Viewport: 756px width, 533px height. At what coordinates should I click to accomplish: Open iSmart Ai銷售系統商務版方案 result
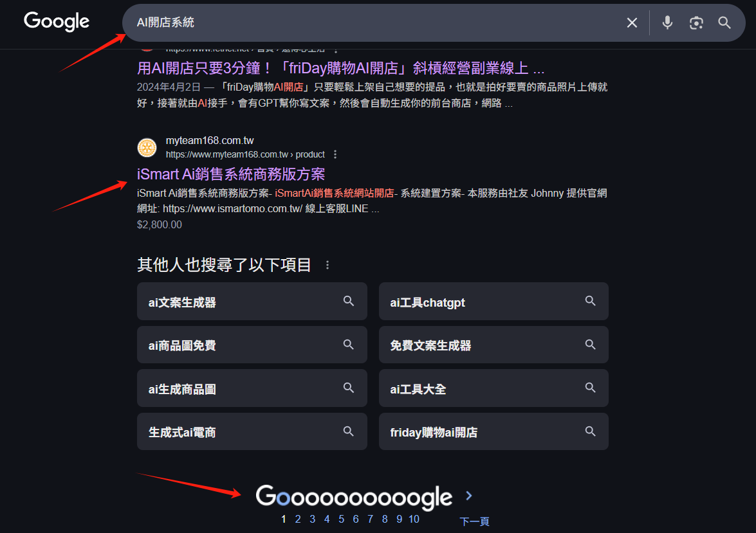[x=231, y=174]
